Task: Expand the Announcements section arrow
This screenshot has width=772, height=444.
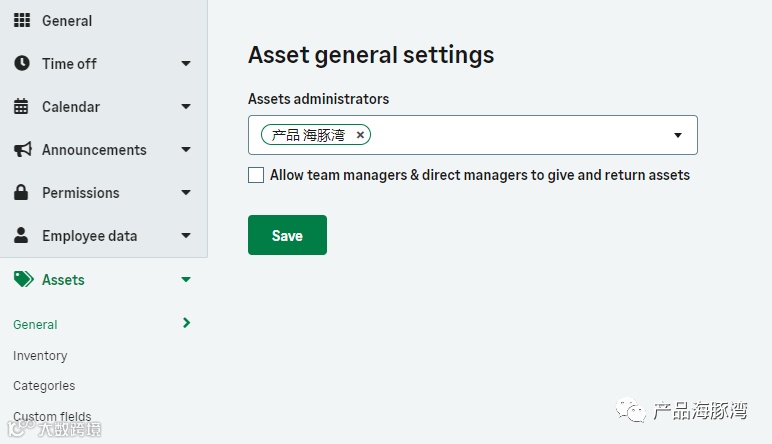Action: (185, 150)
